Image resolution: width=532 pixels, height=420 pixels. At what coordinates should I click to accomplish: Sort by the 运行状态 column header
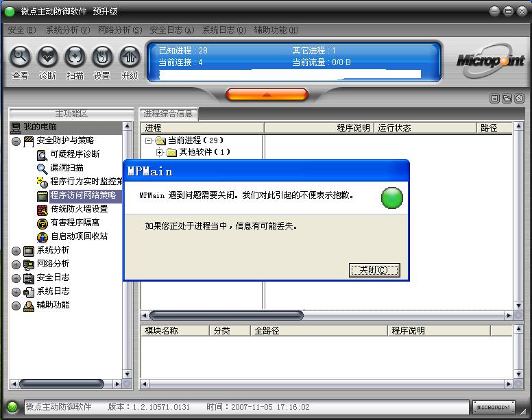pos(426,128)
